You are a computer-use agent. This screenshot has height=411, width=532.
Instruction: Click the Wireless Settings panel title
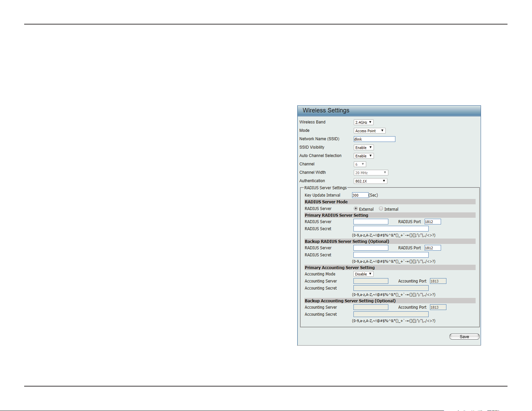(x=326, y=110)
